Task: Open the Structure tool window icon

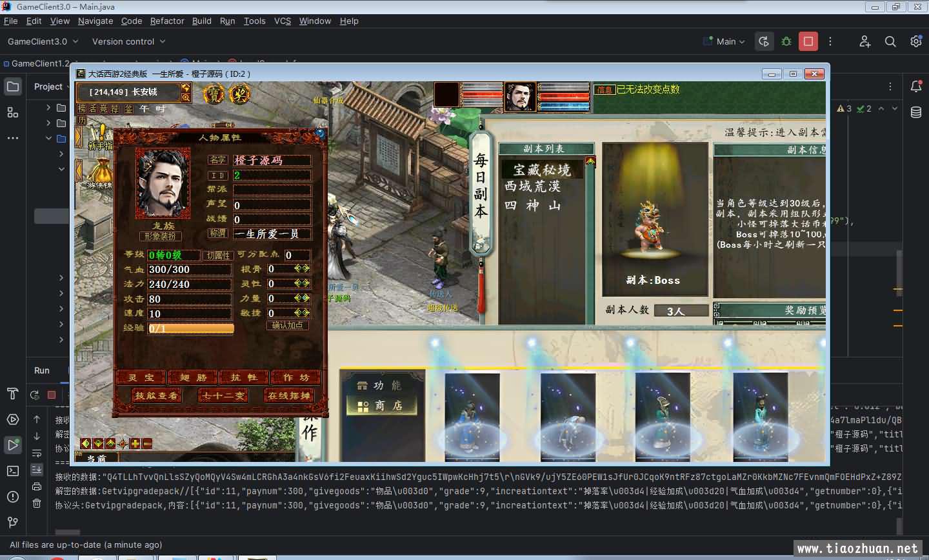Action: (13, 112)
